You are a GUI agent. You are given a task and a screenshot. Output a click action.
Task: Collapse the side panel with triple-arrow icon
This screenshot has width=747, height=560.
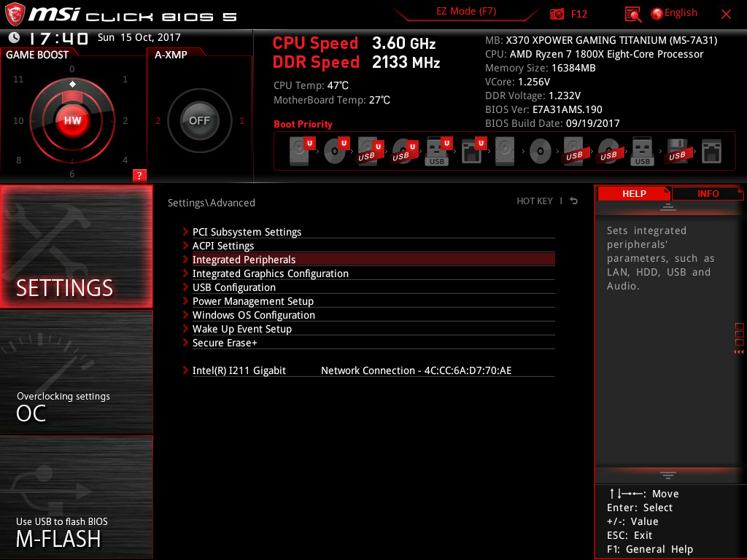[738, 352]
